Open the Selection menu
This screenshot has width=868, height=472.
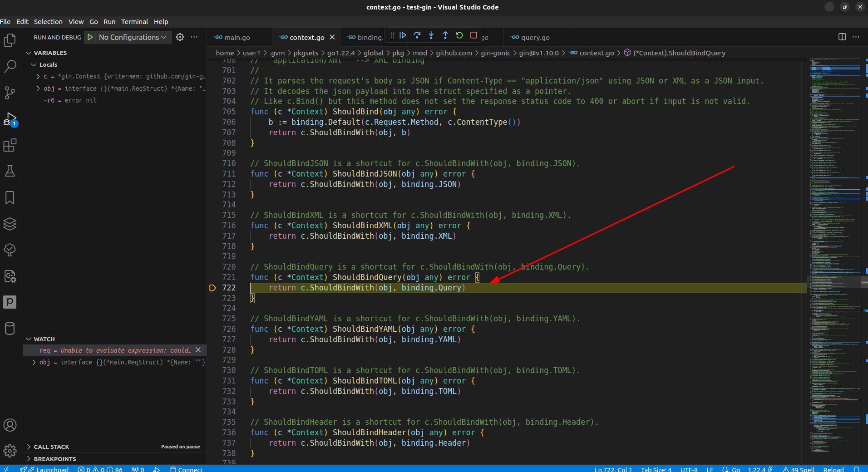pyautogui.click(x=48, y=22)
